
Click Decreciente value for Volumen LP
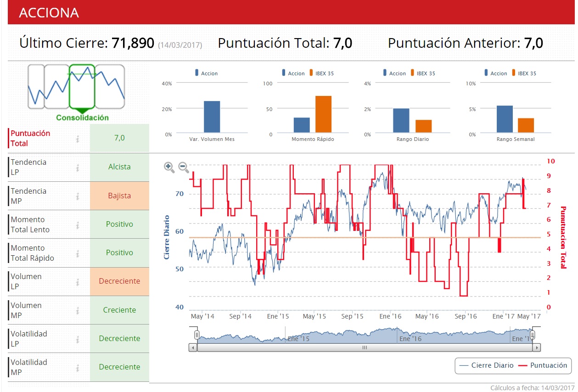(x=119, y=281)
